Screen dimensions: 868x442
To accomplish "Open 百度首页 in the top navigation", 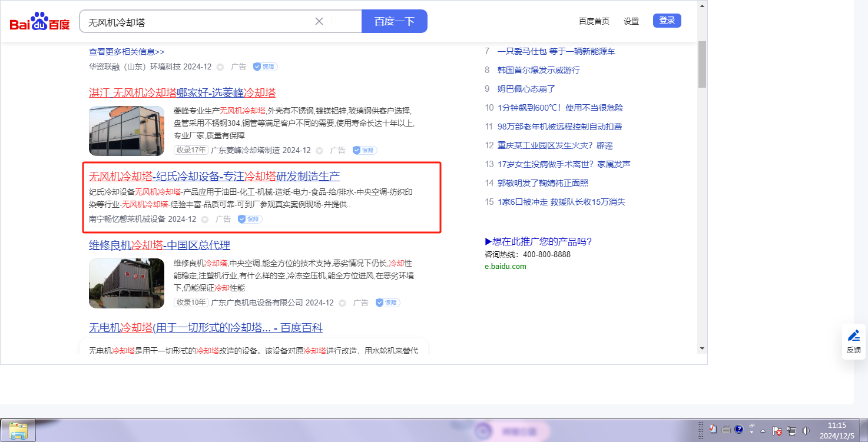I will pyautogui.click(x=594, y=21).
